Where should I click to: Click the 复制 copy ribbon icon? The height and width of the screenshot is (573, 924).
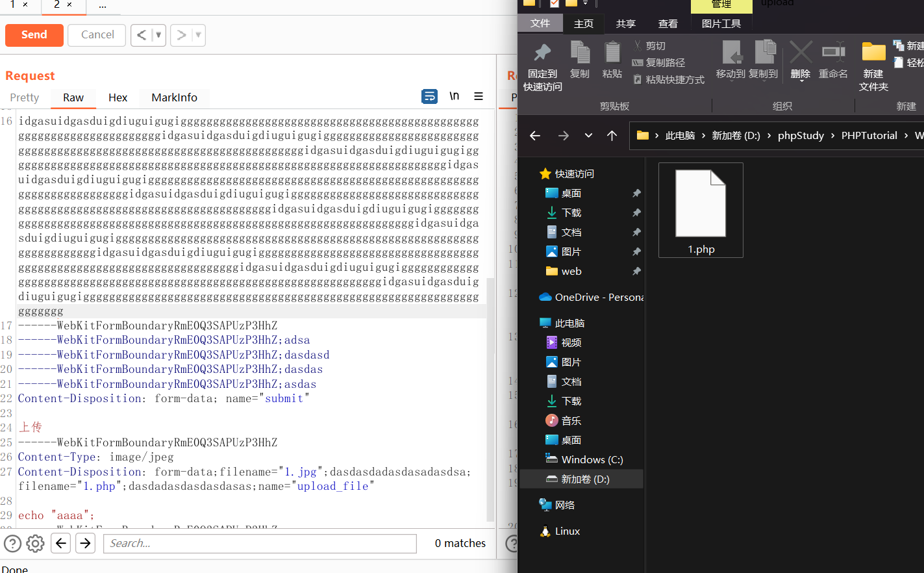(580, 60)
